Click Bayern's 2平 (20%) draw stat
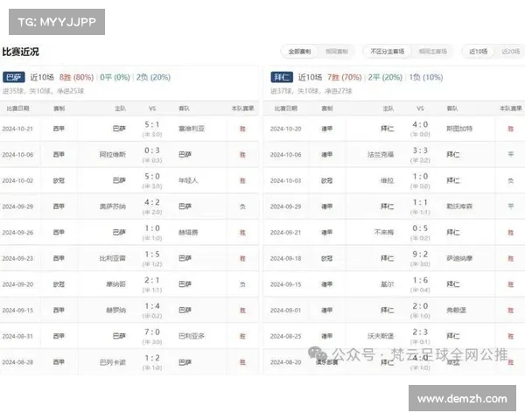 point(385,77)
